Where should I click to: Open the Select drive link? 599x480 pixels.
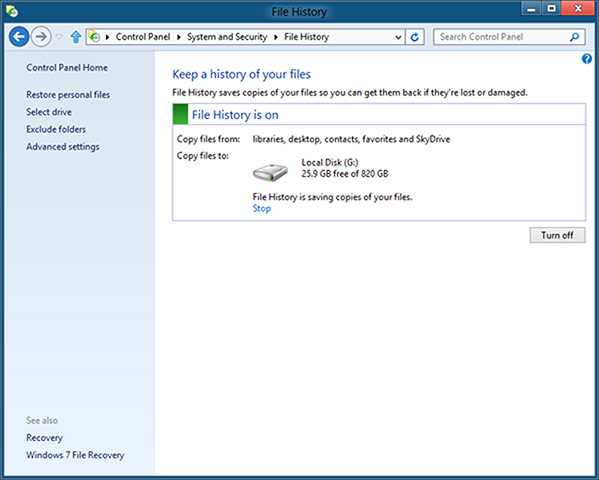coord(49,112)
